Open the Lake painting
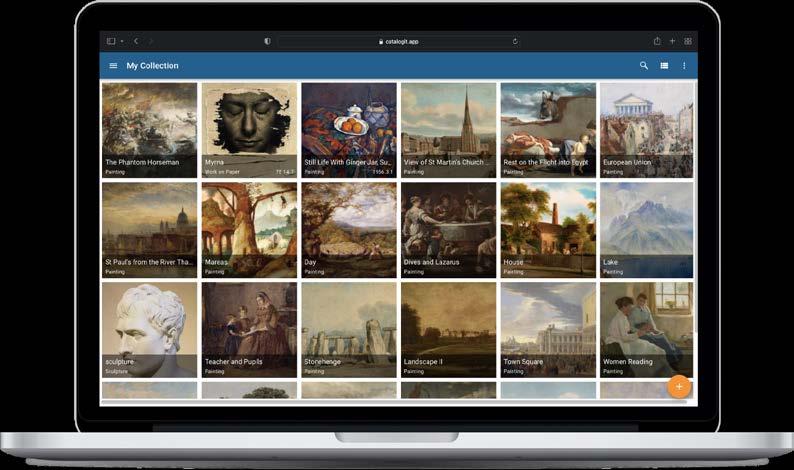 pos(647,230)
